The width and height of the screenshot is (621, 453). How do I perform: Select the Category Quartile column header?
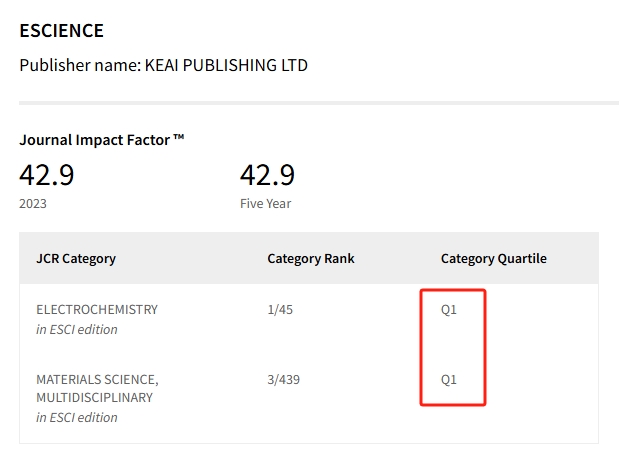(x=494, y=259)
